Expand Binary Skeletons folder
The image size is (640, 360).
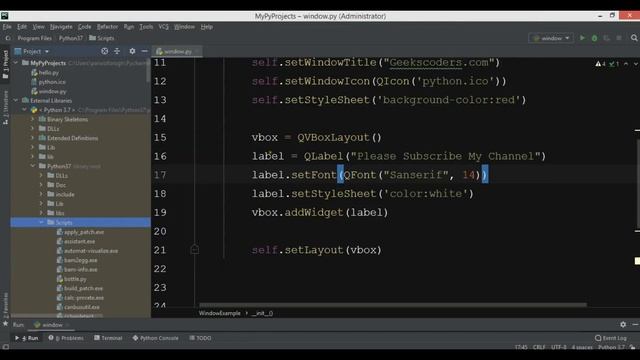[33, 119]
